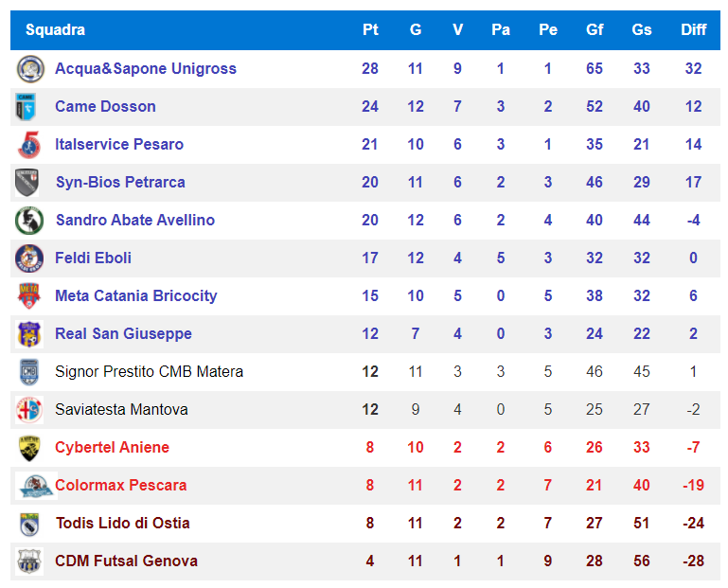Click the Real San Giuseppe team logo
The image size is (728, 588).
coord(28,334)
